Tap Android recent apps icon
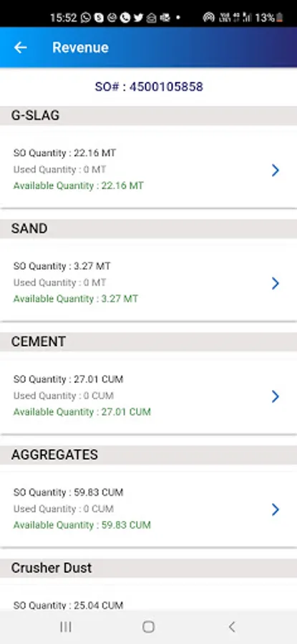 pos(66,627)
